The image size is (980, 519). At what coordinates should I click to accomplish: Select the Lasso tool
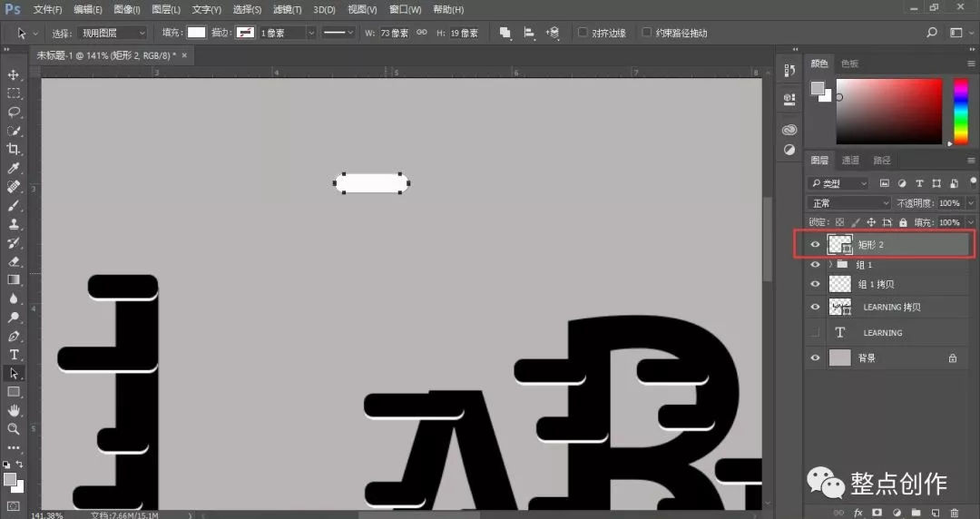click(x=13, y=112)
